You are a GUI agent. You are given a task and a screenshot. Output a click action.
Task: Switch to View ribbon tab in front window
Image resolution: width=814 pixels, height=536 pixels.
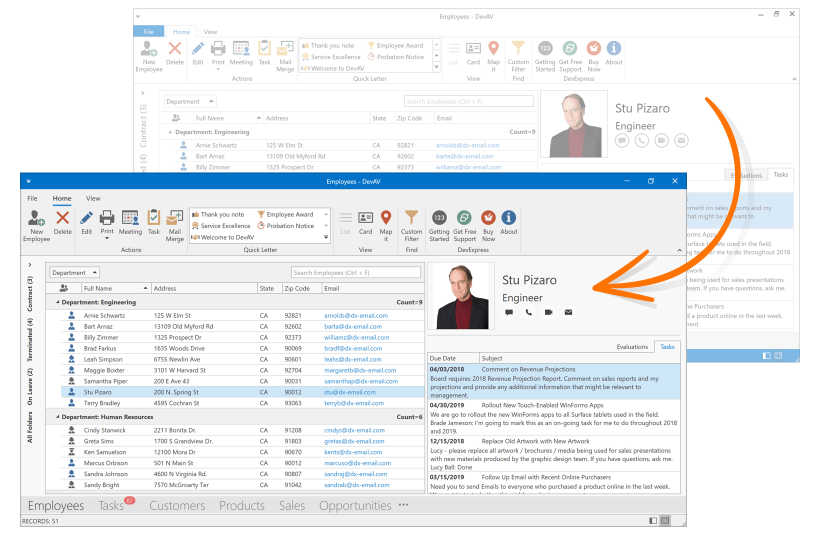[93, 198]
